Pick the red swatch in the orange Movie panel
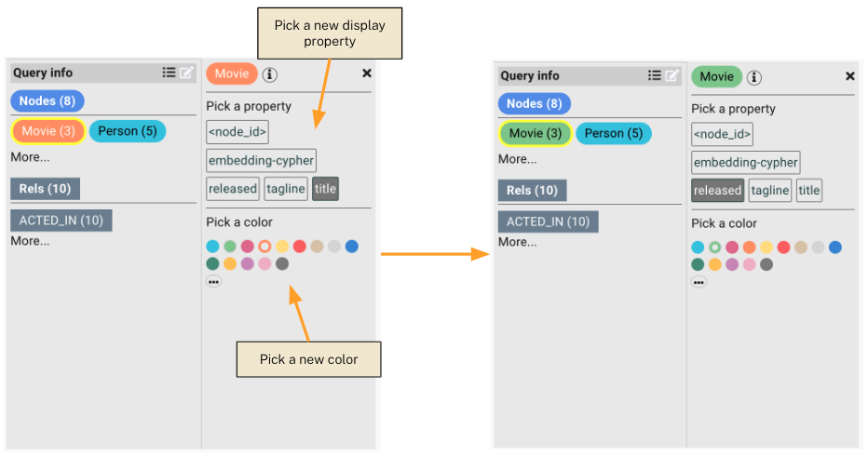The image size is (868, 456). click(x=300, y=247)
